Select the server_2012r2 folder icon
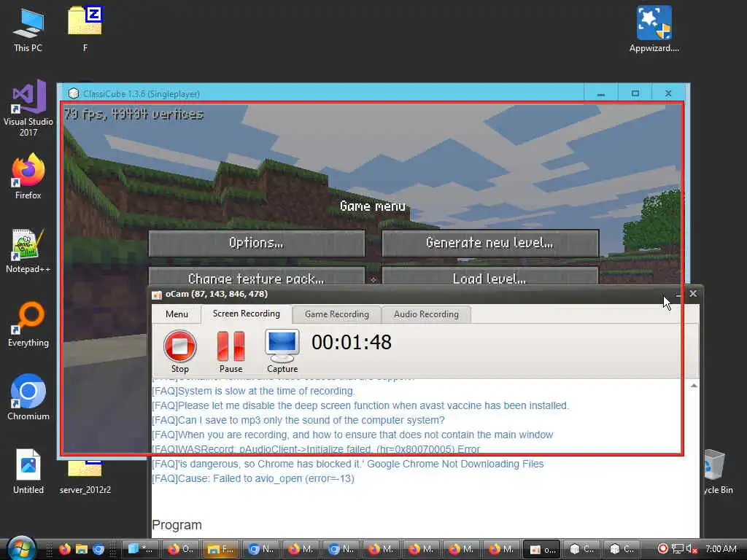 coord(85,476)
